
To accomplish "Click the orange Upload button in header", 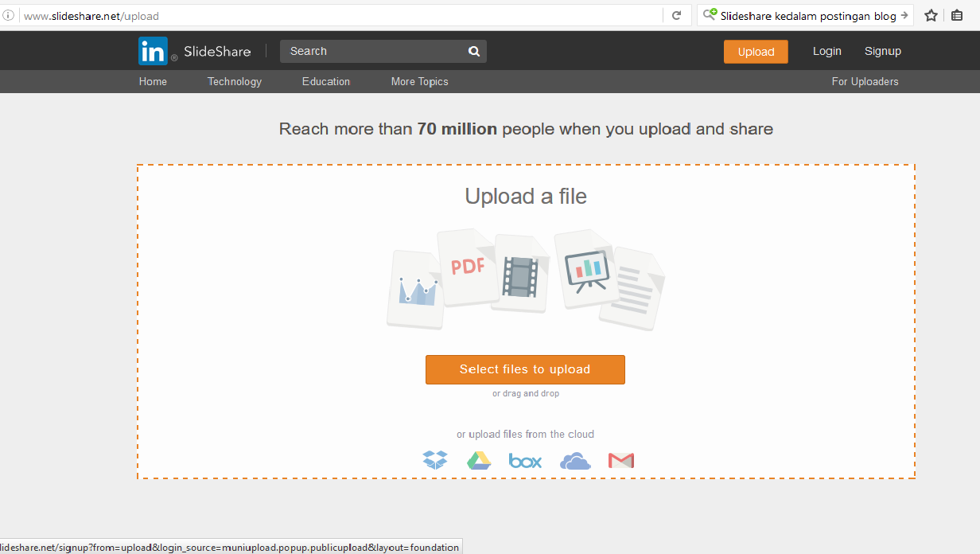I will click(x=756, y=52).
